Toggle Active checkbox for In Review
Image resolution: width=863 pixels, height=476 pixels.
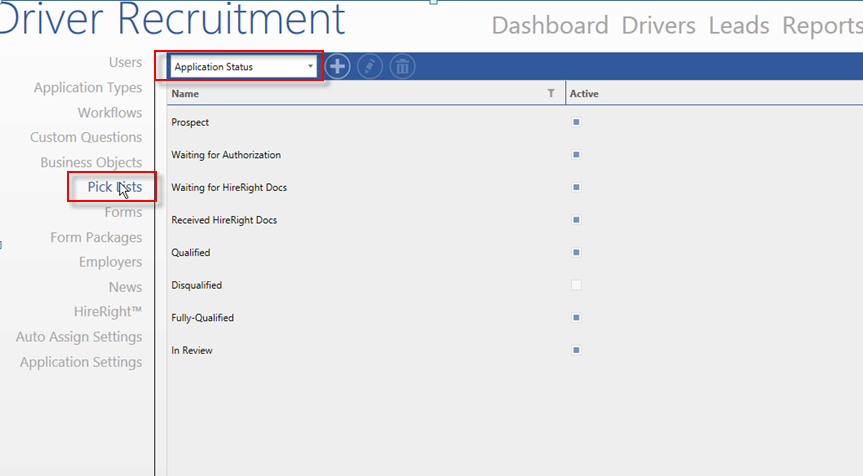[x=576, y=350]
